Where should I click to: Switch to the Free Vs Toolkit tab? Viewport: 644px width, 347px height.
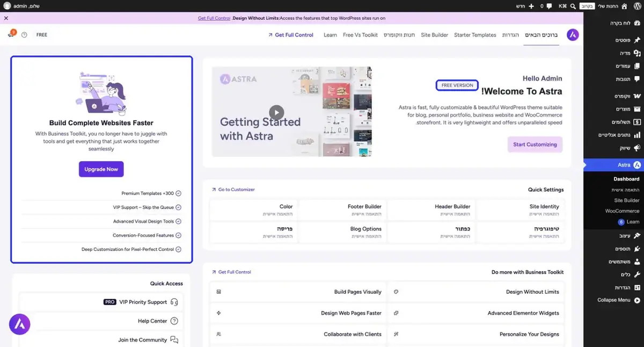tap(360, 35)
